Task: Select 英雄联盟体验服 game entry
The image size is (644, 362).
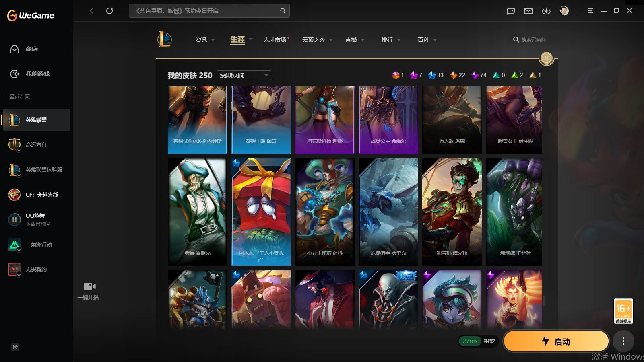Action: pyautogui.click(x=37, y=170)
